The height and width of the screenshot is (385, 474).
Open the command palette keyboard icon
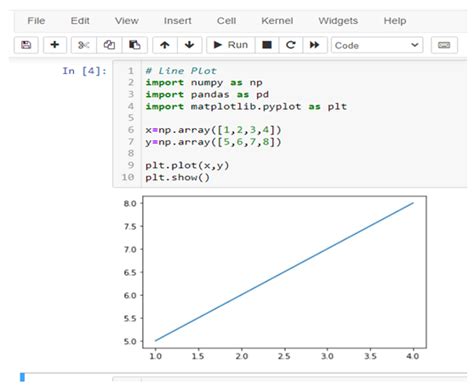pyautogui.click(x=444, y=45)
